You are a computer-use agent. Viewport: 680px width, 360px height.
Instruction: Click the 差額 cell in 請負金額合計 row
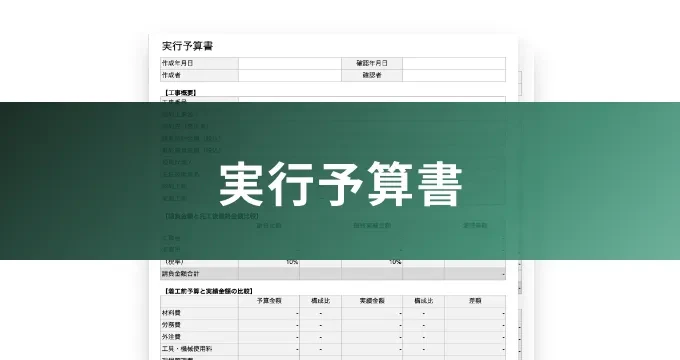pyautogui.click(x=475, y=274)
